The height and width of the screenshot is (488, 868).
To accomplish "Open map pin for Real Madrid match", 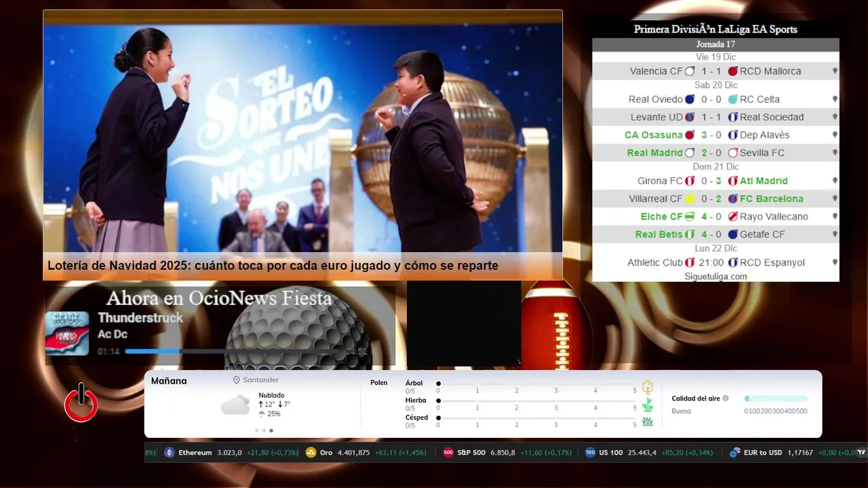I will pos(835,153).
